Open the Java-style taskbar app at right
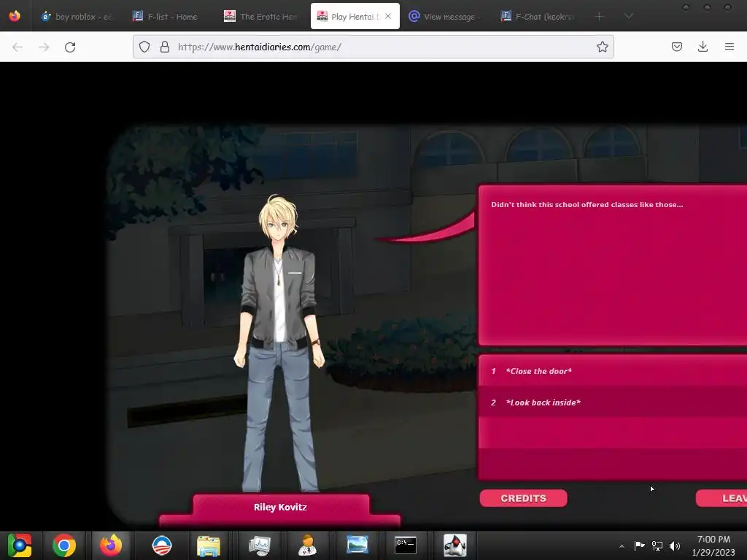This screenshot has width=747, height=560. point(455,545)
